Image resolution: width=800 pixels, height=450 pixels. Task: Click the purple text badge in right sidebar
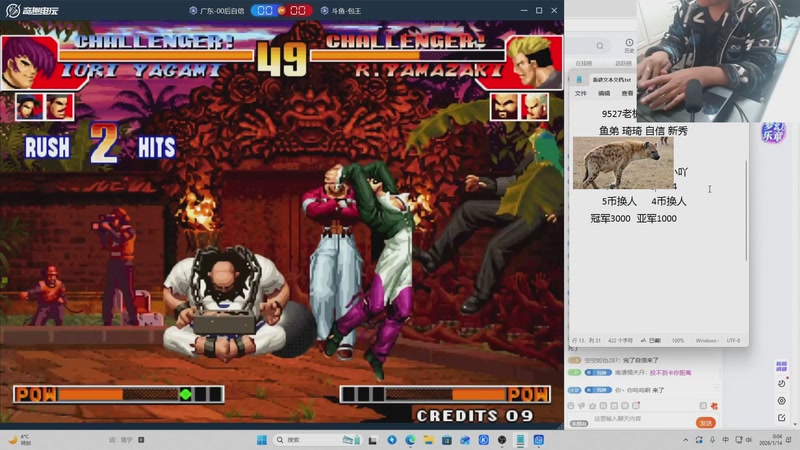pyautogui.click(x=781, y=366)
